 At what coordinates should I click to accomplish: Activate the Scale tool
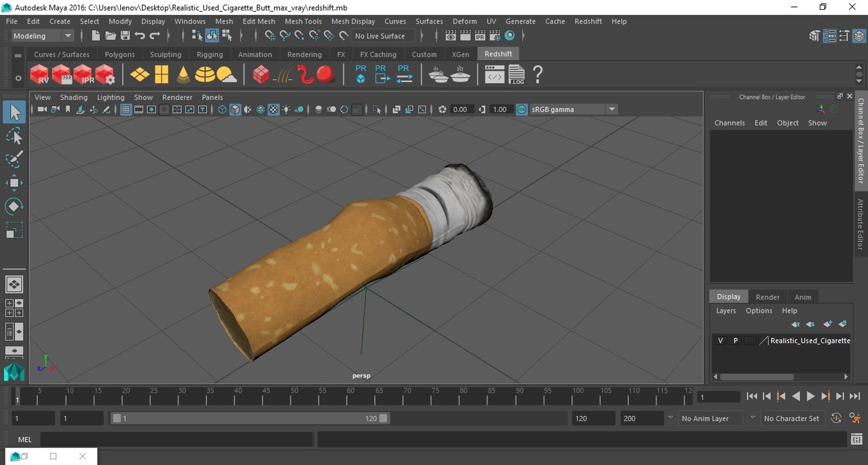(14, 230)
